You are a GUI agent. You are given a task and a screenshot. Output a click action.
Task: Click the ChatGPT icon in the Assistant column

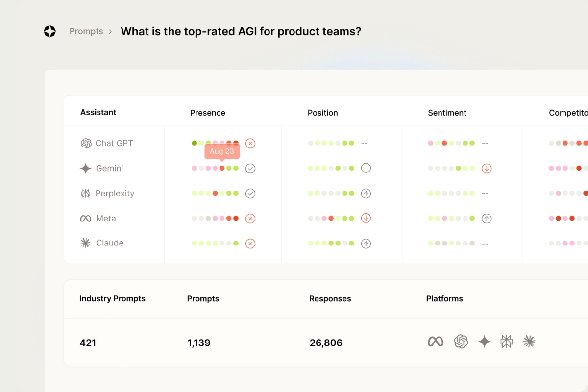(x=86, y=143)
